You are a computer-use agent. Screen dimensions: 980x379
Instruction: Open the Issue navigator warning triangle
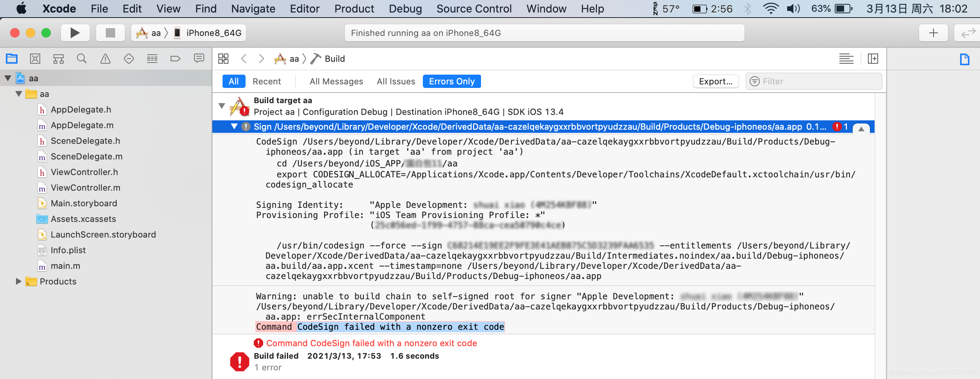pyautogui.click(x=105, y=58)
